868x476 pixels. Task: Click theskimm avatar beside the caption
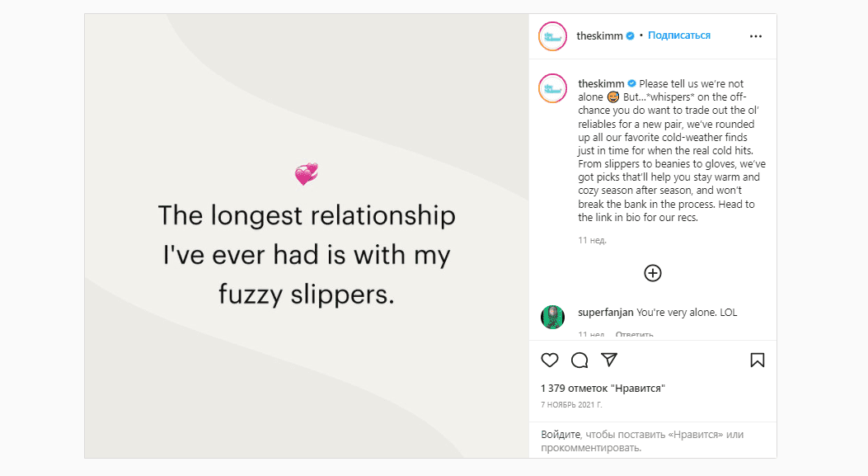tap(552, 87)
